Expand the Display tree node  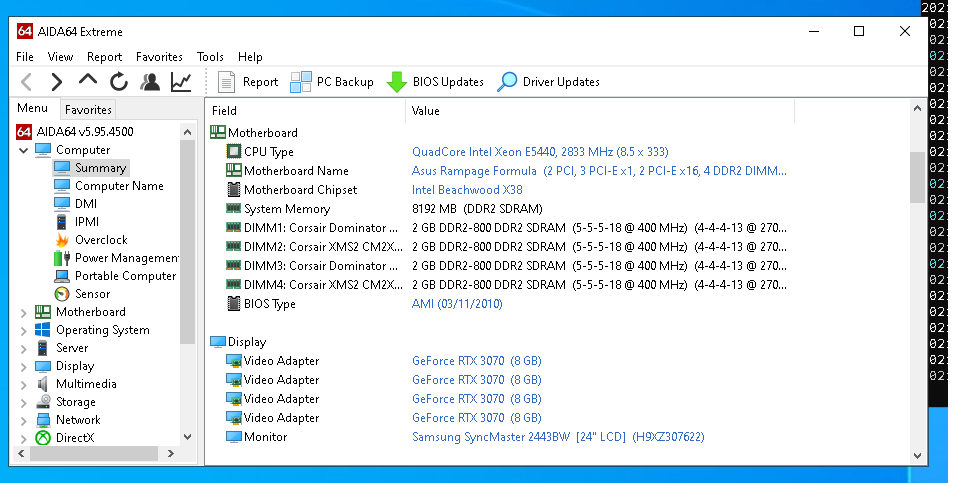click(24, 366)
